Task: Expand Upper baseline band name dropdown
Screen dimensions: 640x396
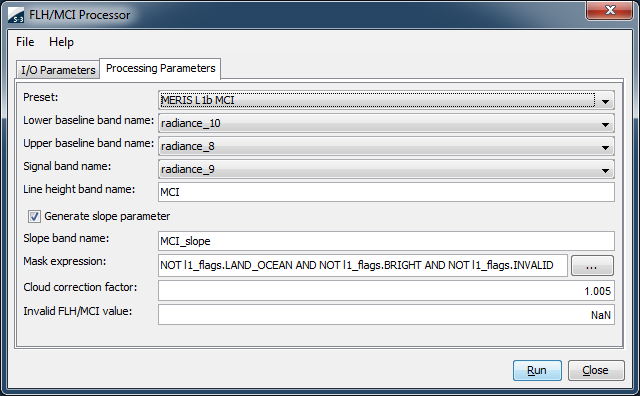Action: coord(605,147)
